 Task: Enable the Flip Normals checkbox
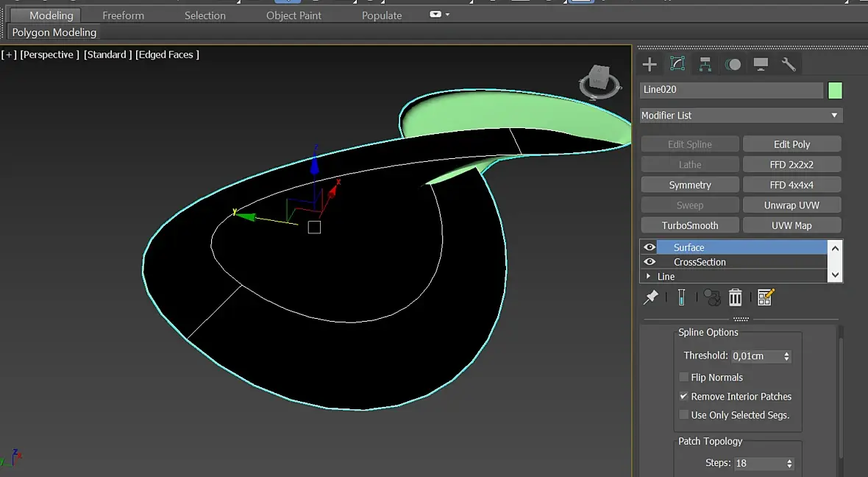click(684, 378)
